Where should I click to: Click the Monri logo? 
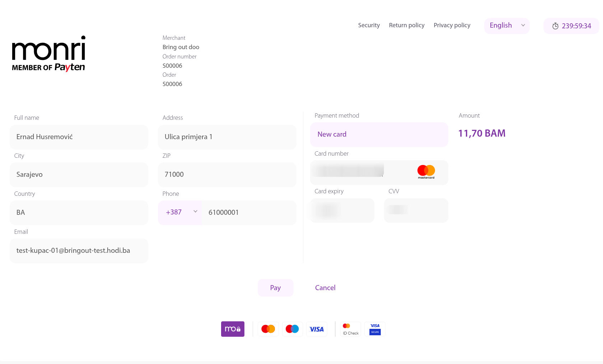pyautogui.click(x=49, y=53)
